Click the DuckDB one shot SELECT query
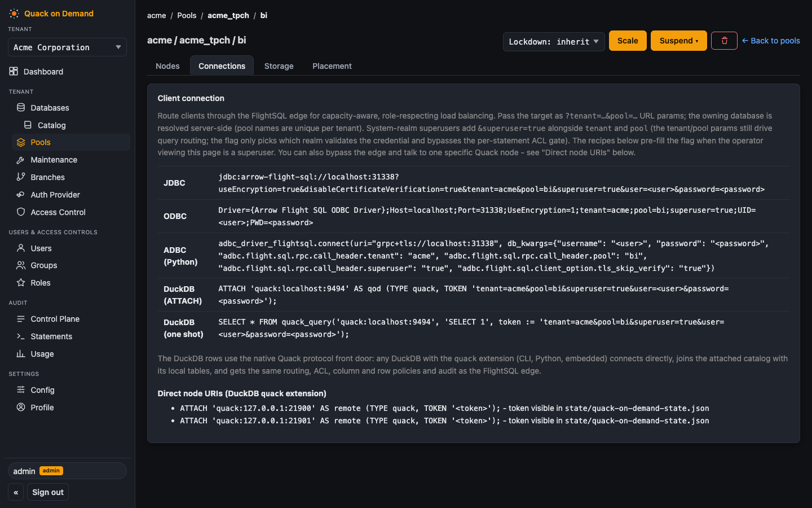The image size is (812, 508). 471,328
